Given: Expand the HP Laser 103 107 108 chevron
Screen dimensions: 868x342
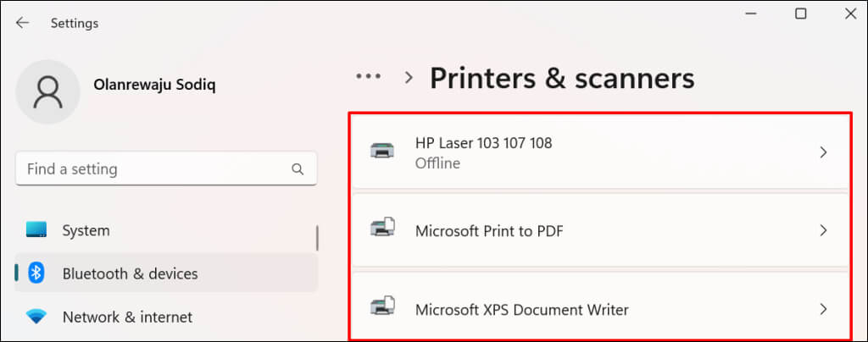Looking at the screenshot, I should (x=822, y=152).
